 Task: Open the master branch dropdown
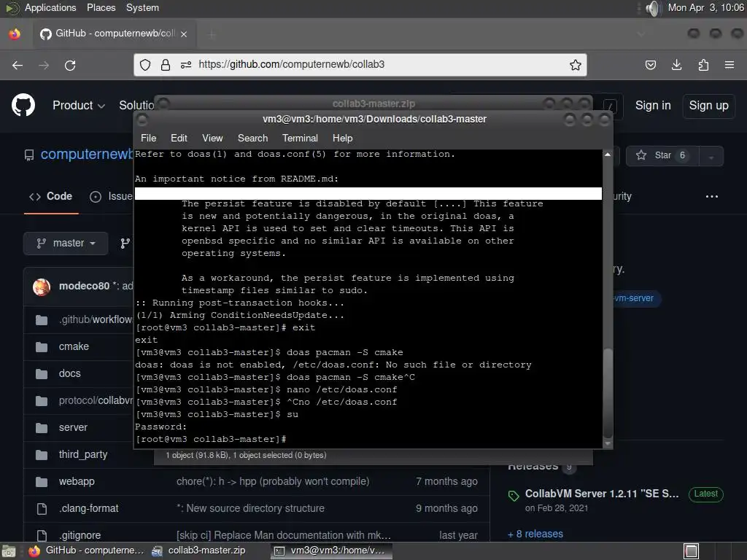66,244
